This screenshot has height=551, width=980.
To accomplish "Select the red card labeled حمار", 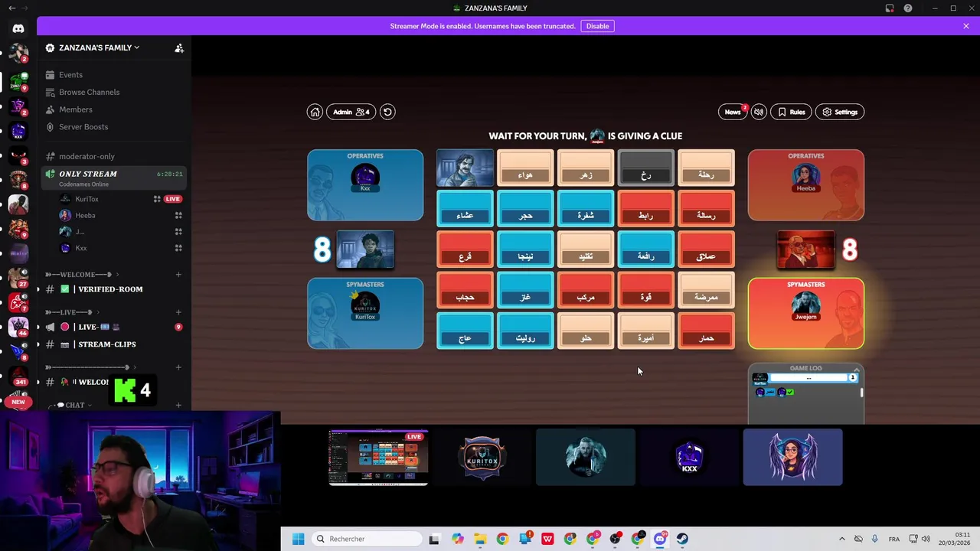I will [x=706, y=331].
